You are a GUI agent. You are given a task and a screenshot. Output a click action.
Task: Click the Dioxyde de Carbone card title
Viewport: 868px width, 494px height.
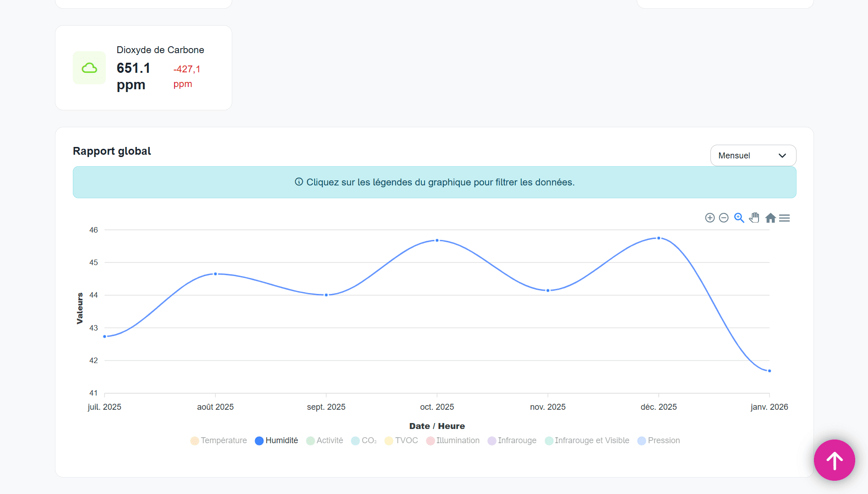click(x=160, y=50)
